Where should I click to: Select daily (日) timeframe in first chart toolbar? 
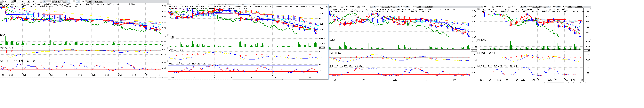[x=53, y=2]
